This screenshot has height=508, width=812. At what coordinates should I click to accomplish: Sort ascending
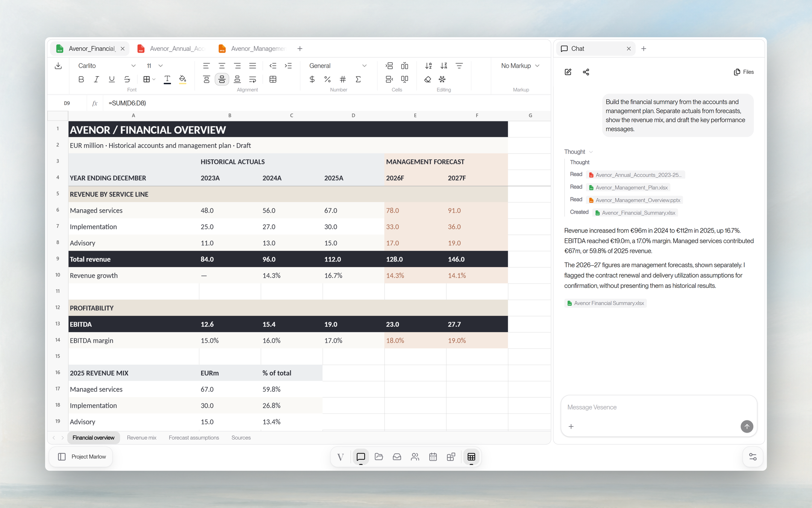point(428,66)
